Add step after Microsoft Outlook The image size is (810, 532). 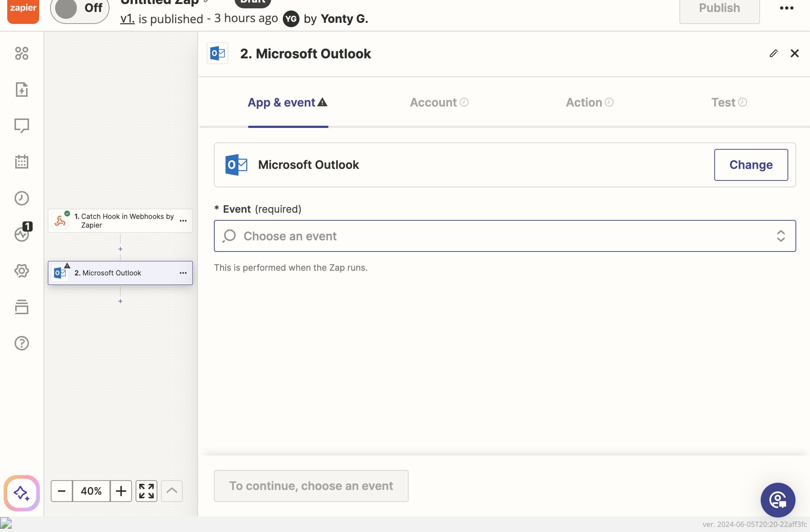120,301
